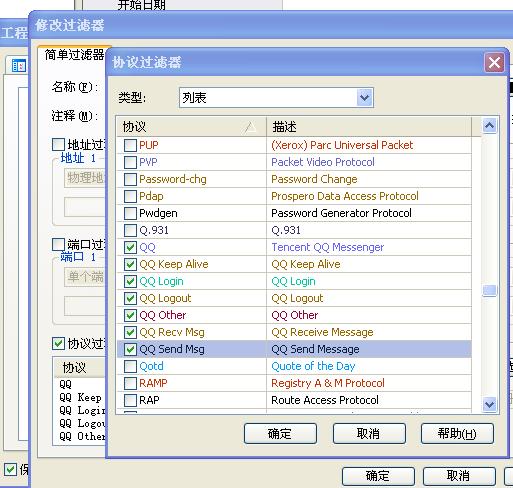Click '(Xerox) Parc Universal Packet' text
Viewport: 513px width, 488px height.
coord(342,145)
